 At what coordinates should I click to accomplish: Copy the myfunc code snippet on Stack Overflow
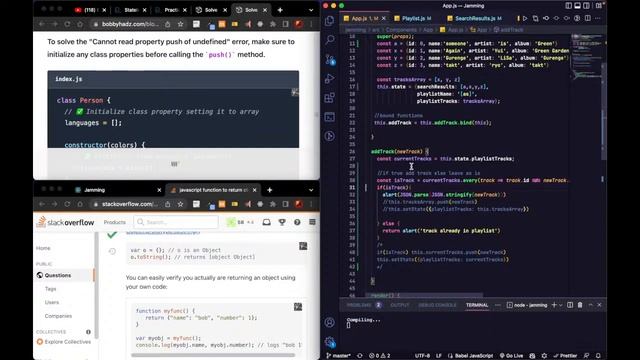point(298,307)
